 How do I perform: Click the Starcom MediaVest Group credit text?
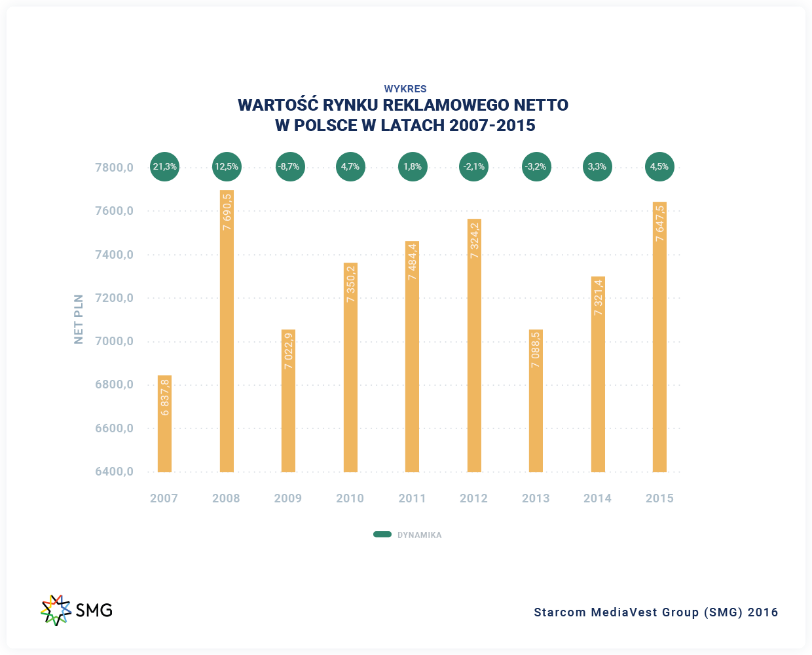(655, 612)
